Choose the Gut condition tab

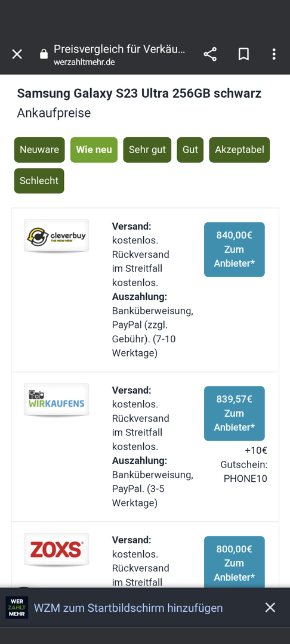(190, 150)
